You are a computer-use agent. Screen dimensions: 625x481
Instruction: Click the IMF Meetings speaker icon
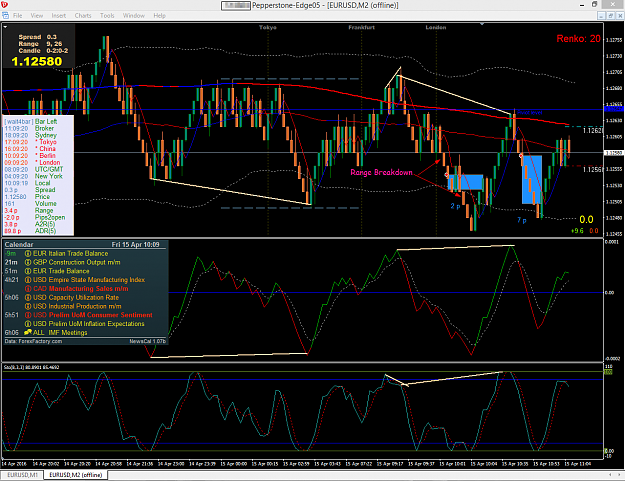[28, 332]
